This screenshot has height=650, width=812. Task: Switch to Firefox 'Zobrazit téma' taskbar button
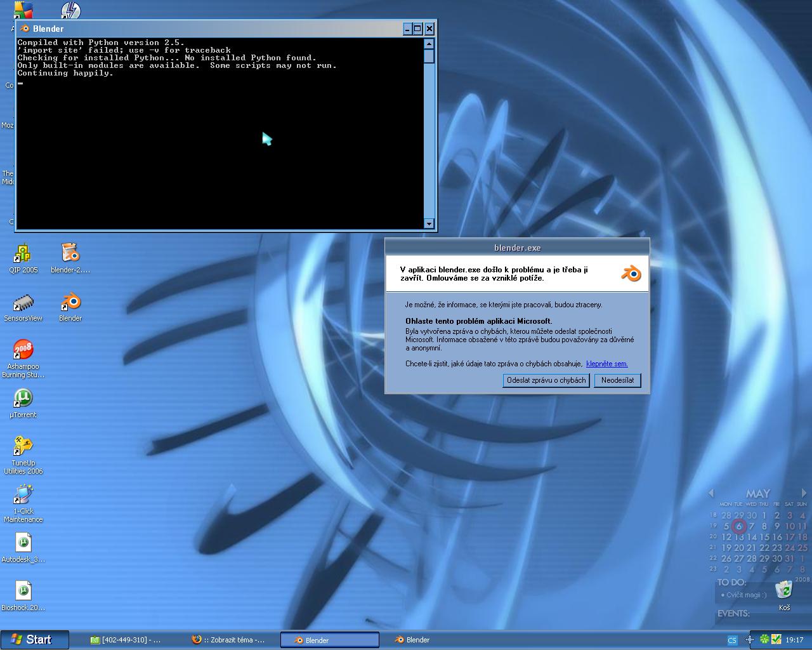[x=228, y=640]
